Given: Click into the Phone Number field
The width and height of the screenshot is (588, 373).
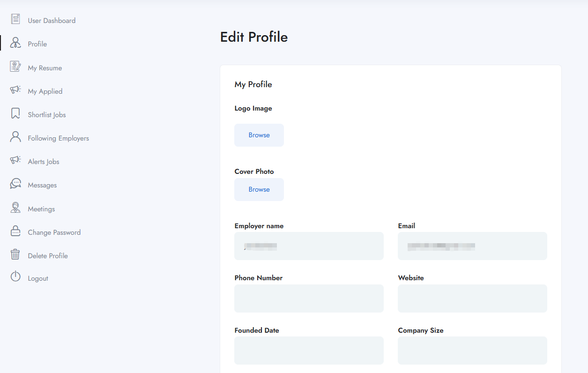Looking at the screenshot, I should coord(309,298).
